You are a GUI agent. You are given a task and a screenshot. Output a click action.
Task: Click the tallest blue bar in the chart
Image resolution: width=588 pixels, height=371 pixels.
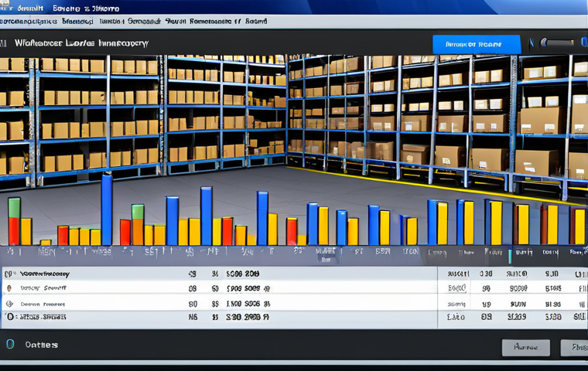107,209
